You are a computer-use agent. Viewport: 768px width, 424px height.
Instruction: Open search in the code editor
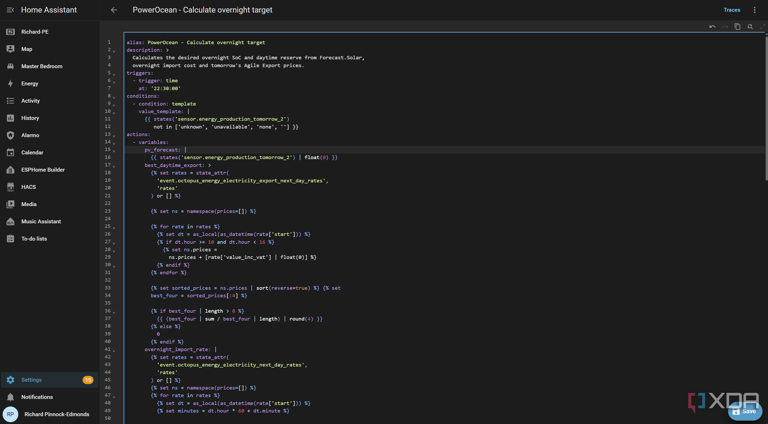point(750,26)
